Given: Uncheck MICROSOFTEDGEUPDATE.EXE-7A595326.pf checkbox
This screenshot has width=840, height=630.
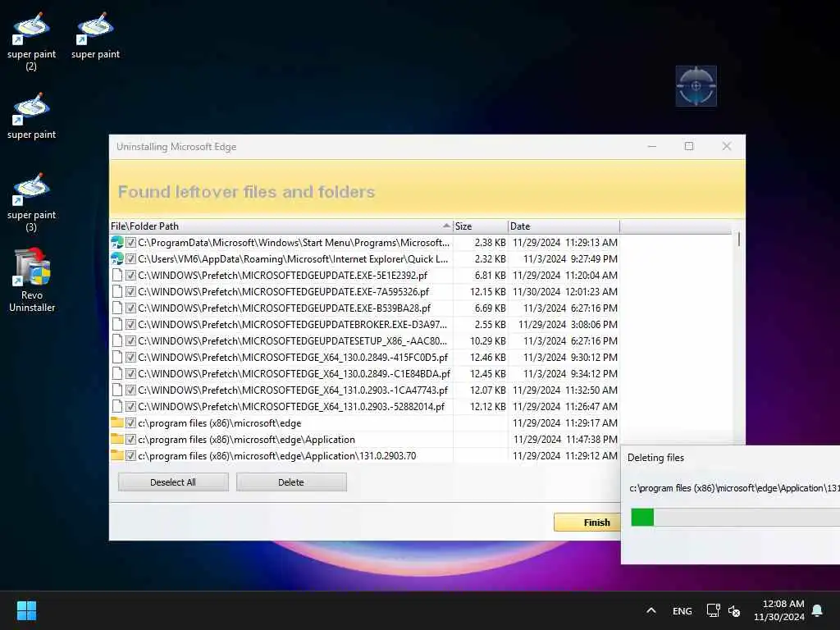Looking at the screenshot, I should pos(130,292).
